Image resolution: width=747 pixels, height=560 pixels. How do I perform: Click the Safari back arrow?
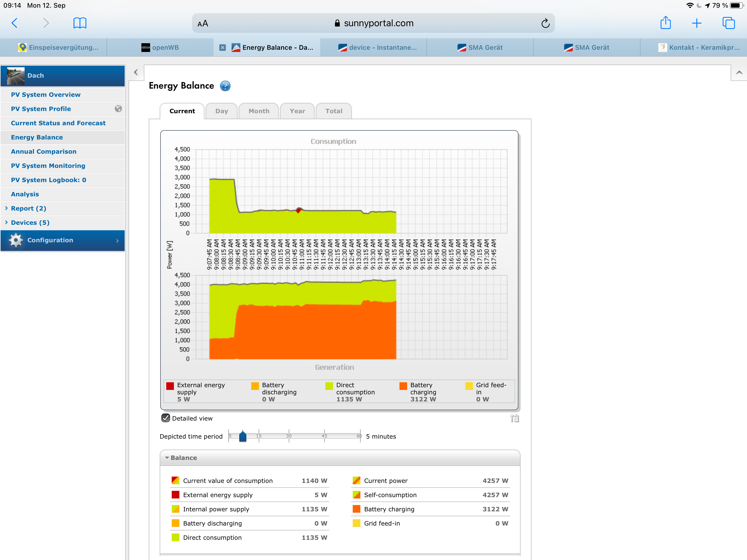(14, 23)
